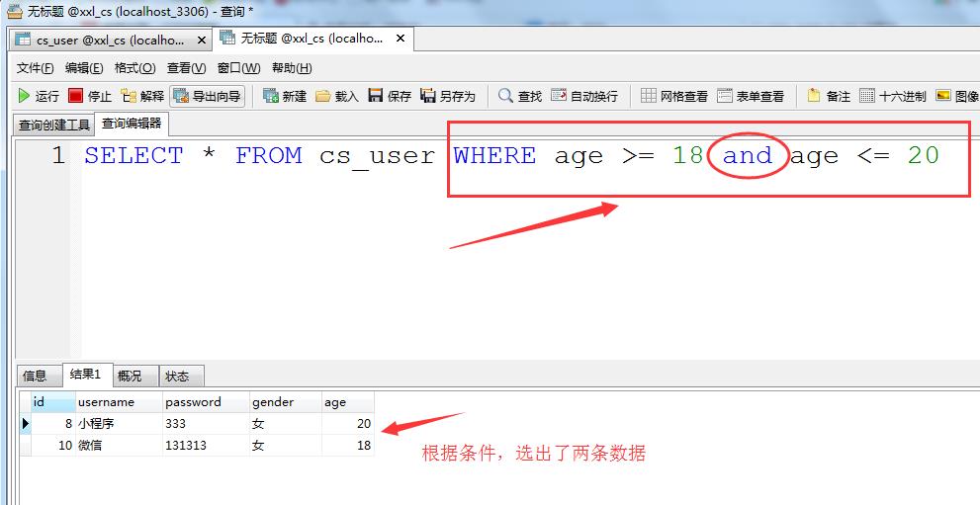Open the 备注 memo view
The width and height of the screenshot is (980, 505).
[x=829, y=96]
